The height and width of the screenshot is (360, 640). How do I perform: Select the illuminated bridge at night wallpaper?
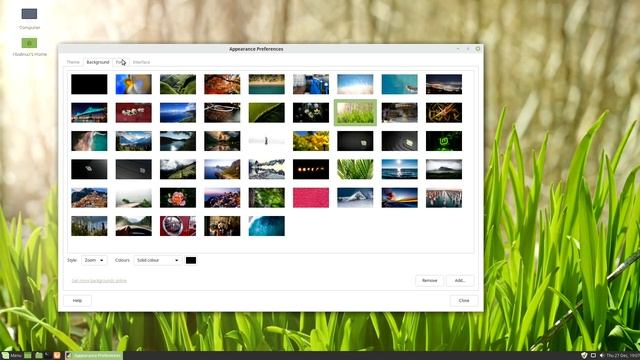coord(89,112)
